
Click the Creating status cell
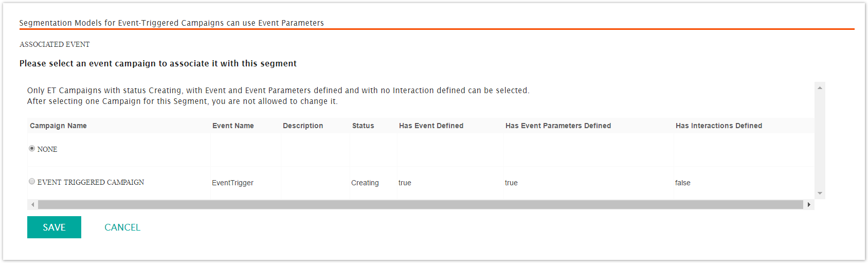[x=365, y=183]
